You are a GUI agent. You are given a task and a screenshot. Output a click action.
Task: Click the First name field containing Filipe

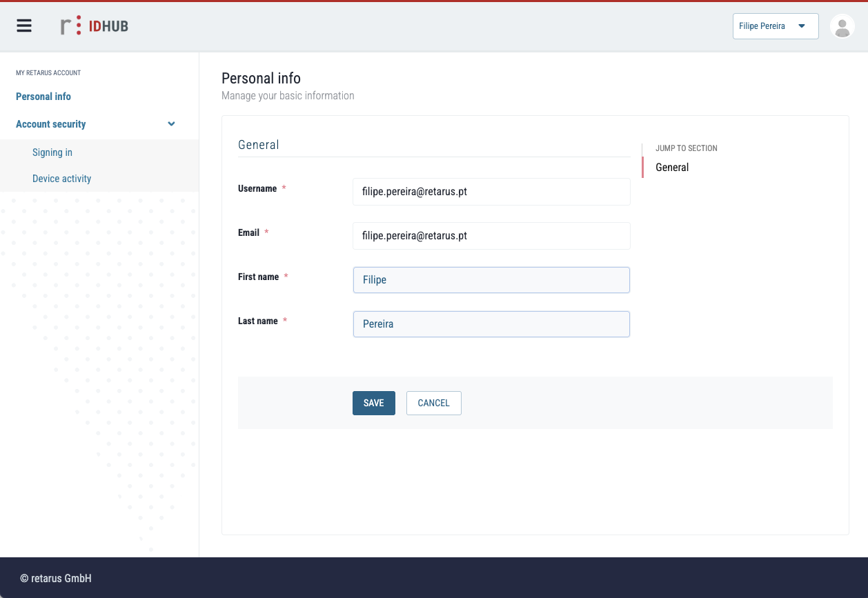click(x=491, y=280)
